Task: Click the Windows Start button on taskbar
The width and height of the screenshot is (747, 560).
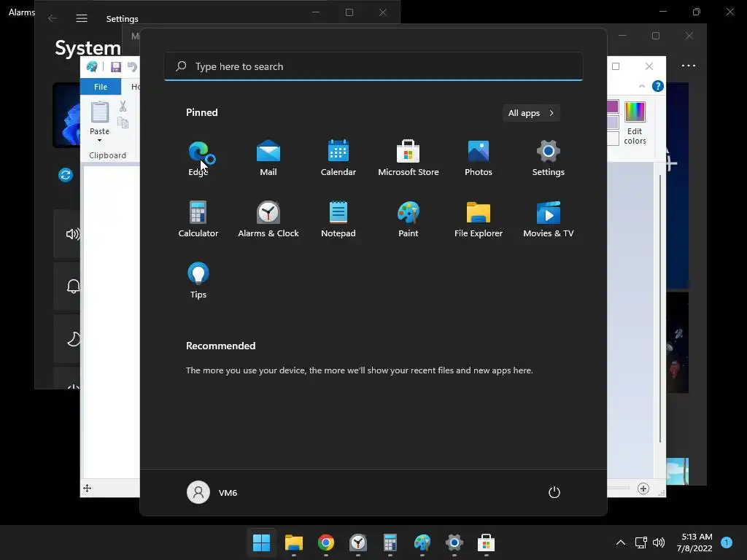Action: (x=262, y=542)
